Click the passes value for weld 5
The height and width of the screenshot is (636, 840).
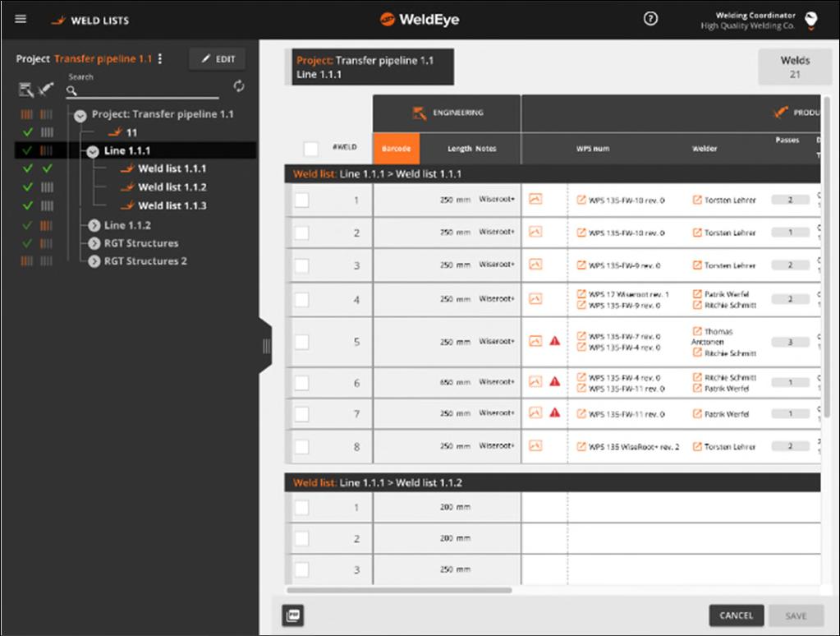pyautogui.click(x=790, y=342)
